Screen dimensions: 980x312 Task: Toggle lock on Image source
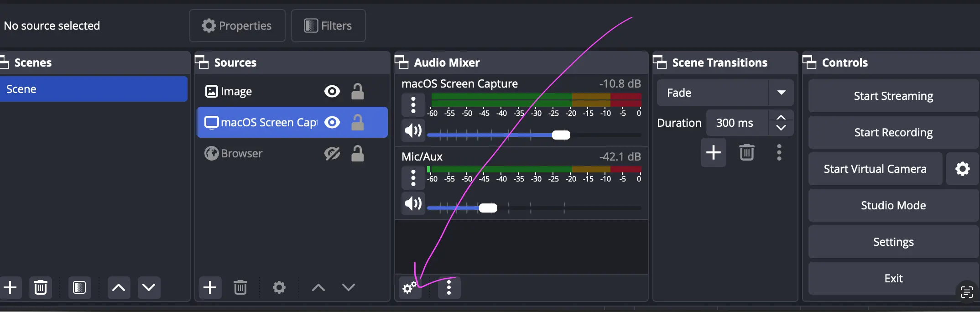click(358, 91)
